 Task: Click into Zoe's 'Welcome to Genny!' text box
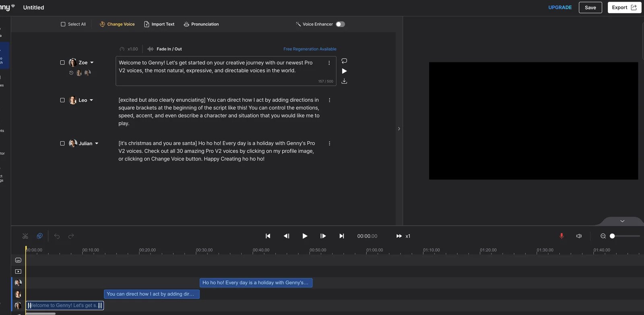tap(226, 71)
